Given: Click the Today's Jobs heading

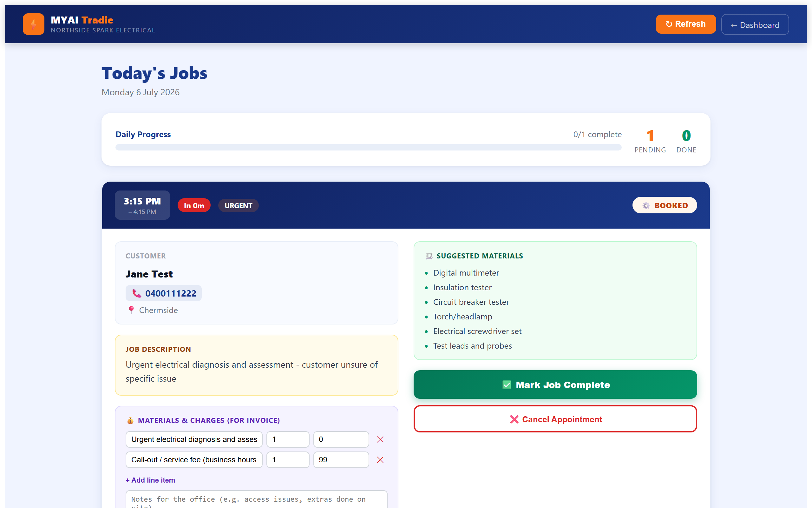Looking at the screenshot, I should click(x=154, y=73).
